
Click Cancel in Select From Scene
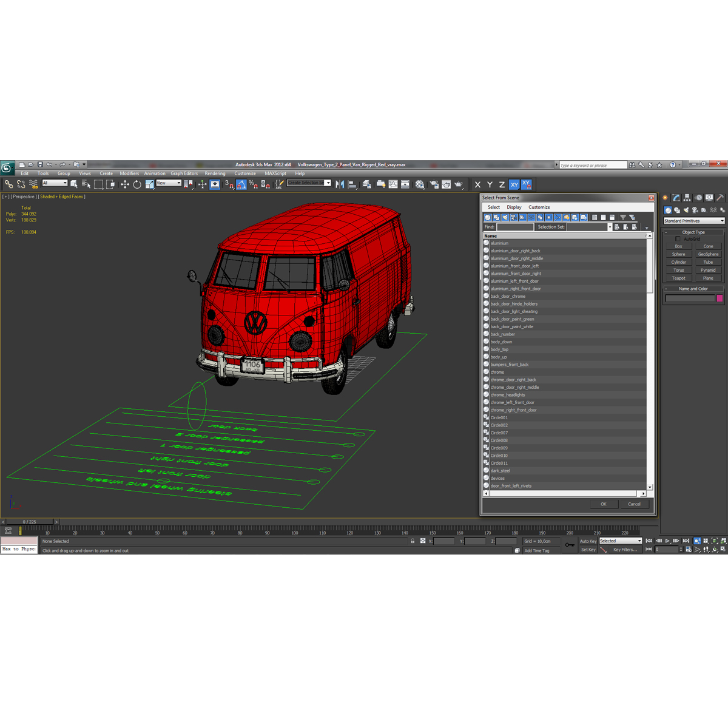(x=634, y=504)
